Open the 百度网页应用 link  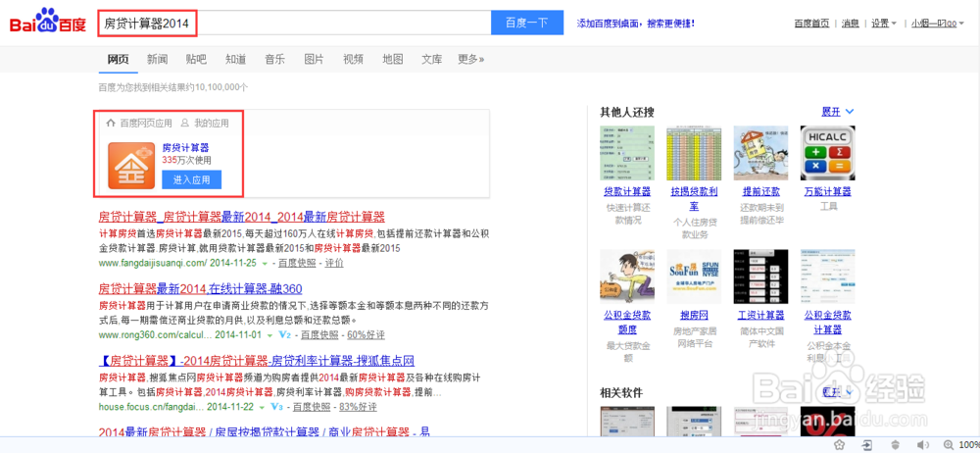pos(139,124)
